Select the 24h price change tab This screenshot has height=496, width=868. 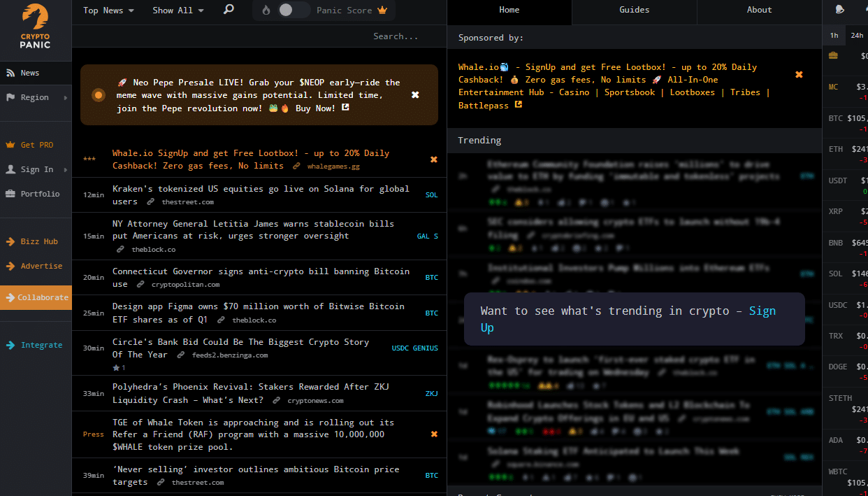857,35
